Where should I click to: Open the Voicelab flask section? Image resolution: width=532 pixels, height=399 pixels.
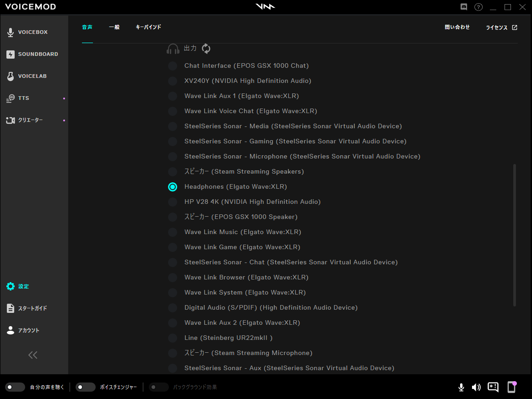[x=27, y=76]
